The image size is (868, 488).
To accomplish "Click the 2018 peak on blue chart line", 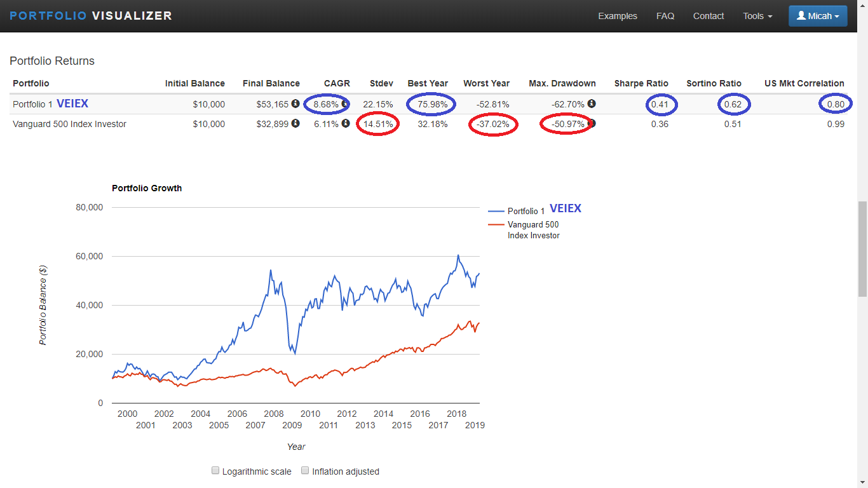I will [458, 255].
